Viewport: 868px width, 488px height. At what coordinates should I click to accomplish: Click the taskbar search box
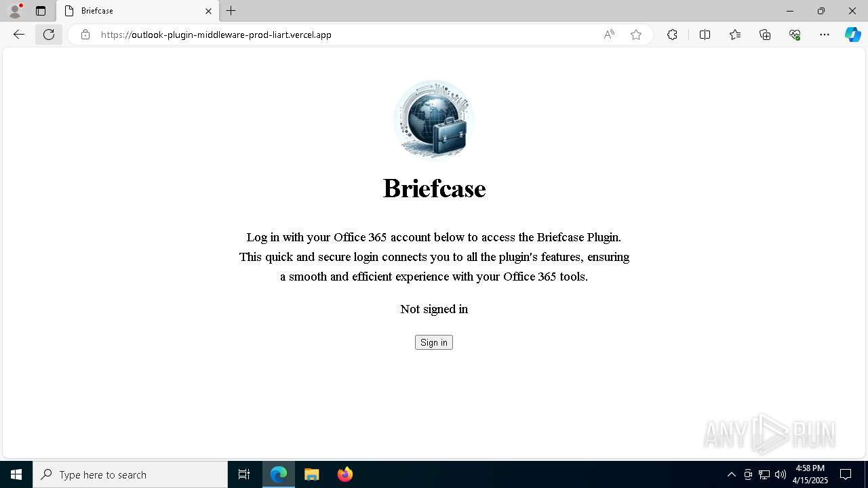tap(130, 474)
